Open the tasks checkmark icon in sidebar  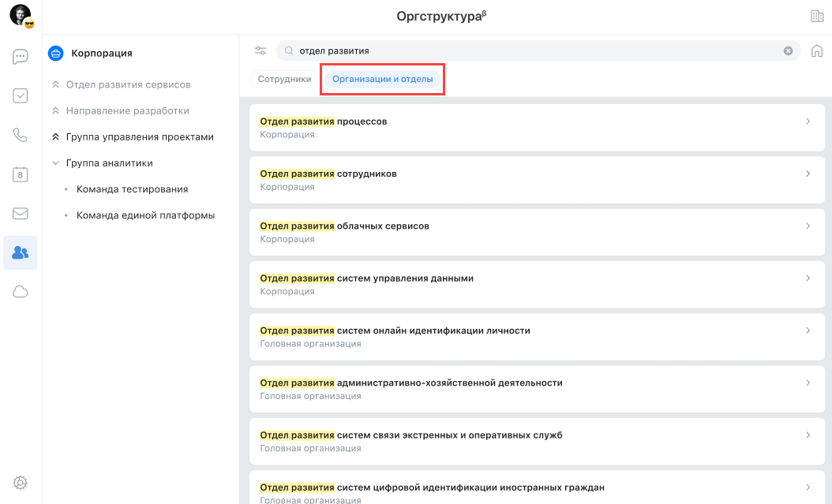(21, 95)
